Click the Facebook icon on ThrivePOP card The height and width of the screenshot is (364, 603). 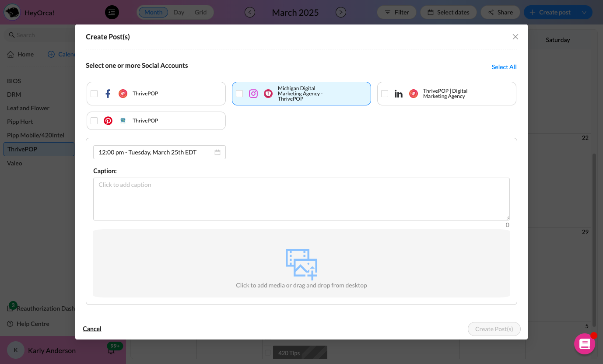pos(108,94)
